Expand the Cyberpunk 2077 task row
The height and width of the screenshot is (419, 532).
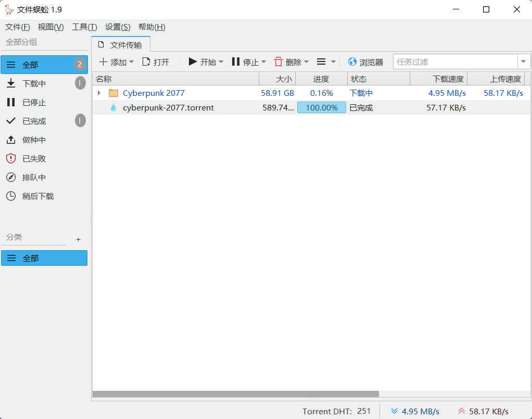coord(99,93)
